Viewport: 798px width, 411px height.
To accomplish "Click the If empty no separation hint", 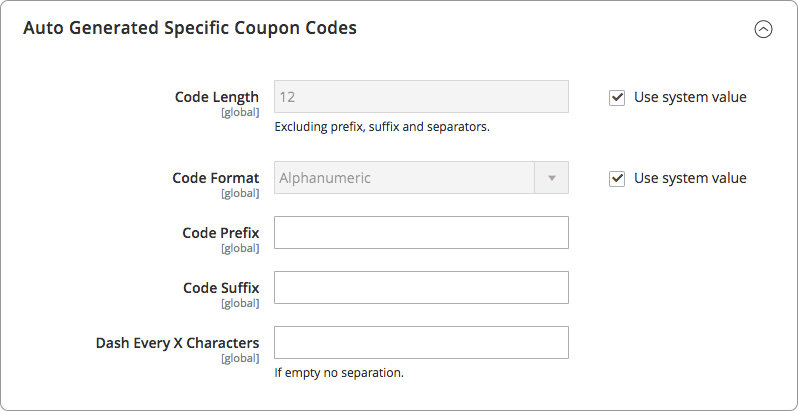I will (x=339, y=373).
